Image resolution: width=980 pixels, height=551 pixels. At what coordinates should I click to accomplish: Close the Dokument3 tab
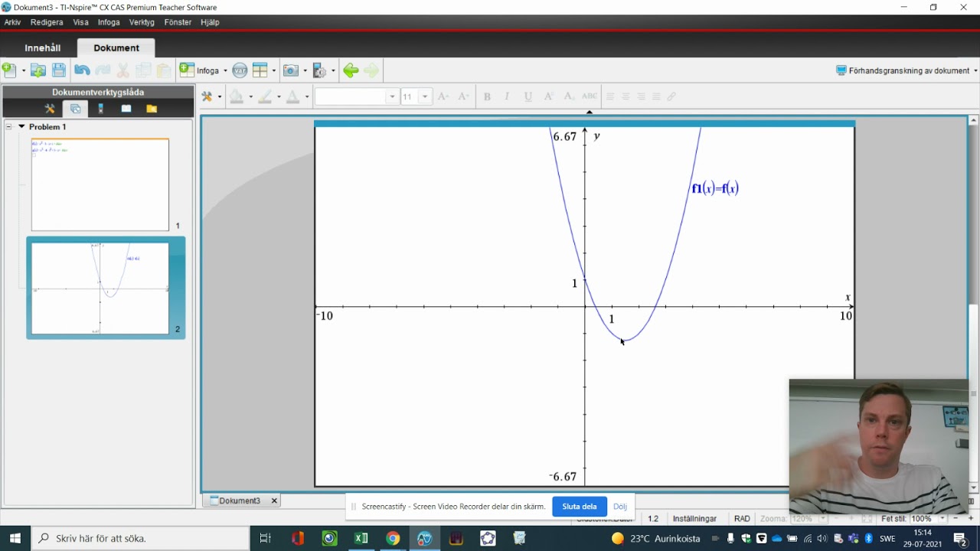click(274, 500)
